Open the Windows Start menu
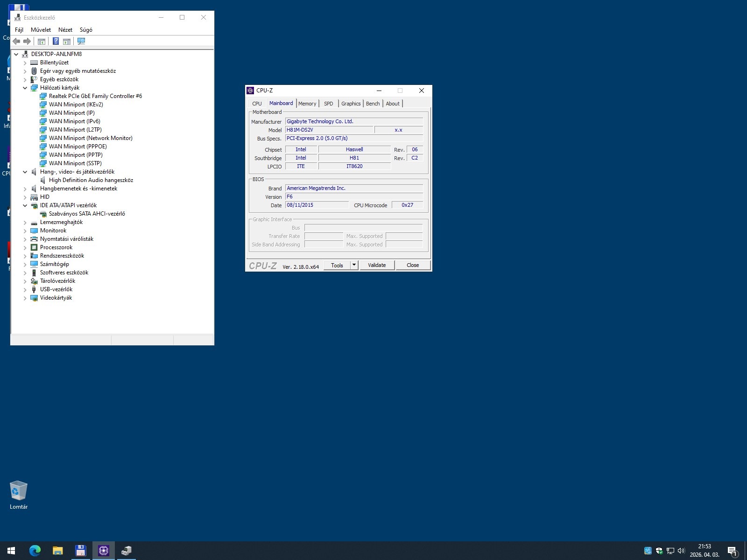 click(x=11, y=551)
